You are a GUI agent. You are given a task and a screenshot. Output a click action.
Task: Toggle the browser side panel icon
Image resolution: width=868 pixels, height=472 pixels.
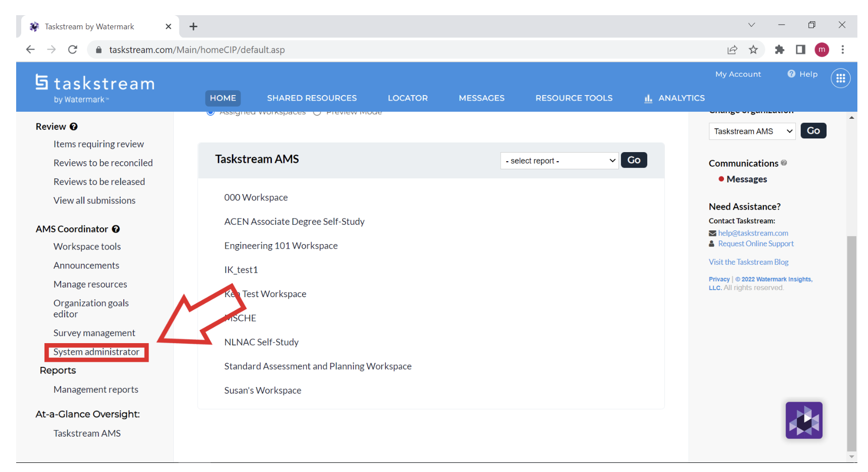pyautogui.click(x=800, y=50)
